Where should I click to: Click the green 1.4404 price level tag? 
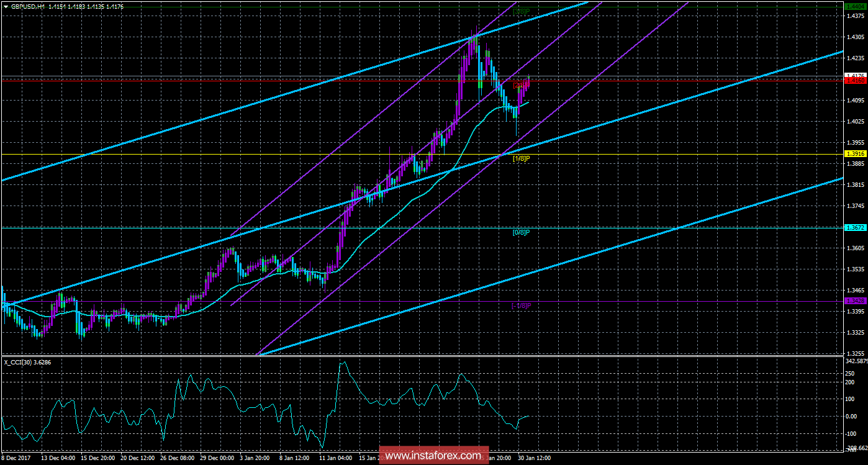pyautogui.click(x=855, y=6)
